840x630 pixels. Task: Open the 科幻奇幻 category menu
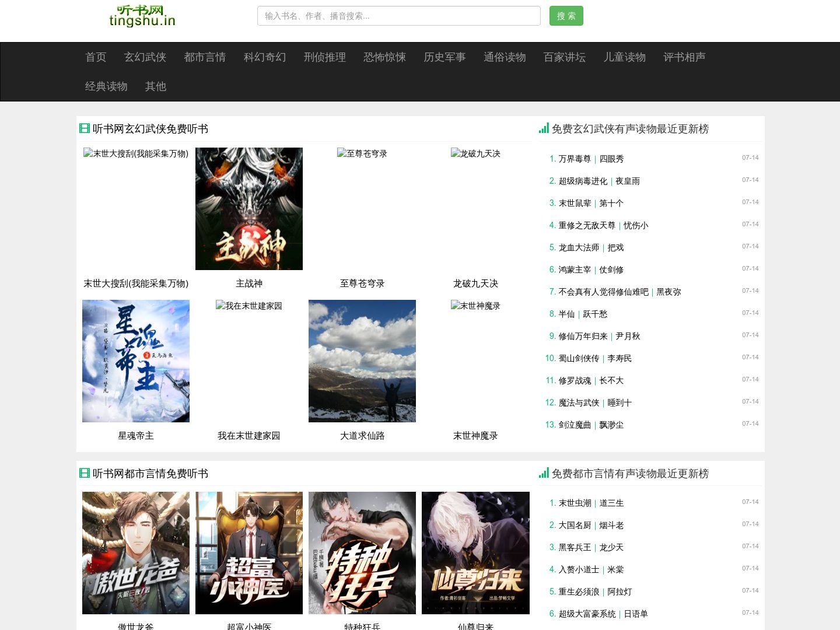coord(265,57)
